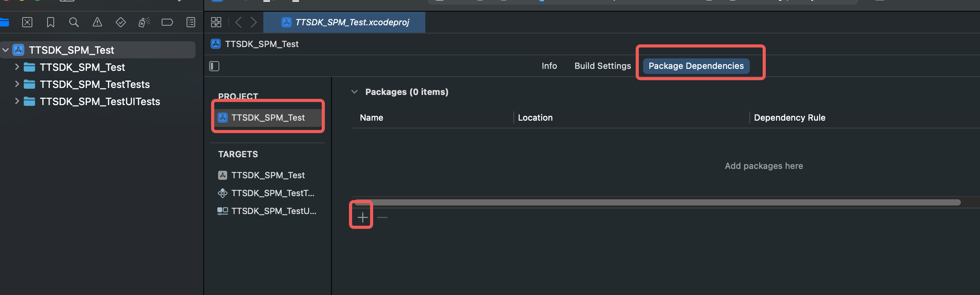Open the issue navigator warning icon

[97, 23]
